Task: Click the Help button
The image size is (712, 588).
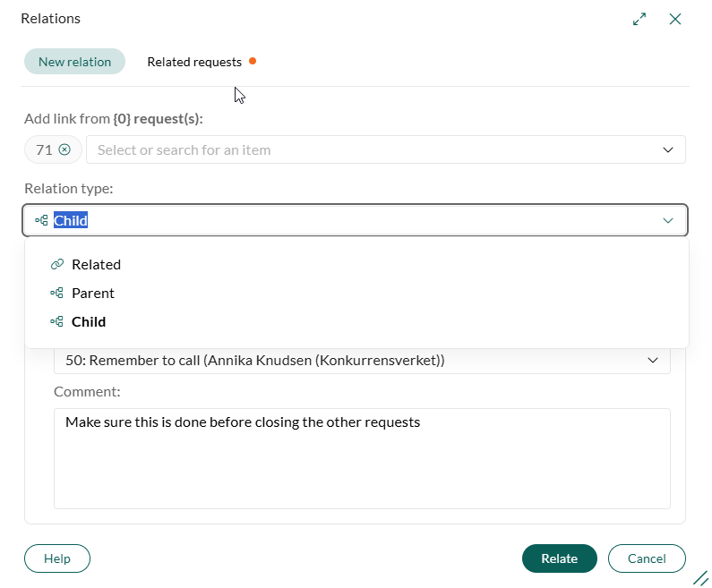Action: (57, 558)
